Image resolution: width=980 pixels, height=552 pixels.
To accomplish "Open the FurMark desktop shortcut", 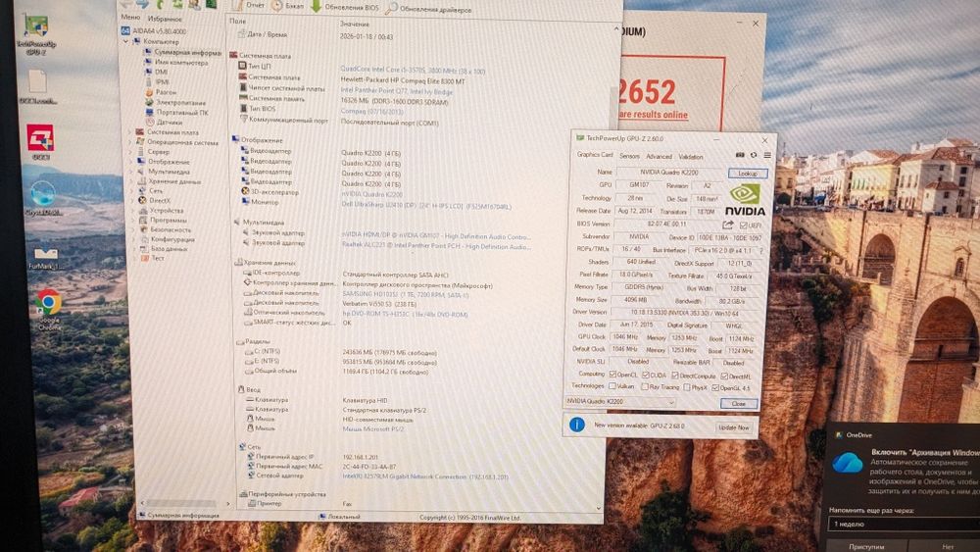I will click(x=45, y=258).
